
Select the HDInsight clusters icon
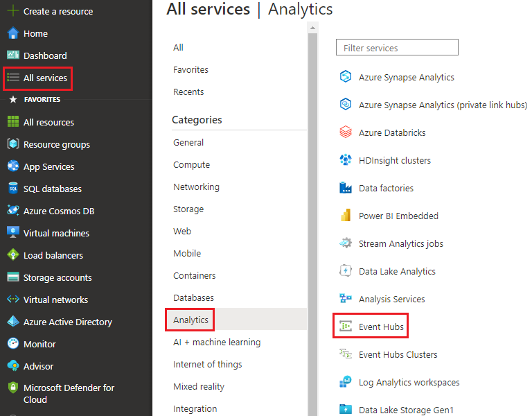346,160
